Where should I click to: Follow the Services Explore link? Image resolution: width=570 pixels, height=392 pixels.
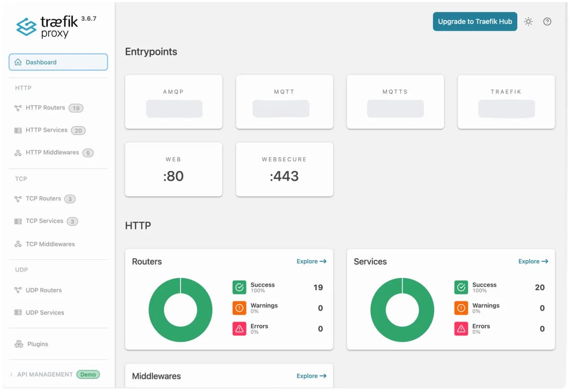click(x=533, y=262)
